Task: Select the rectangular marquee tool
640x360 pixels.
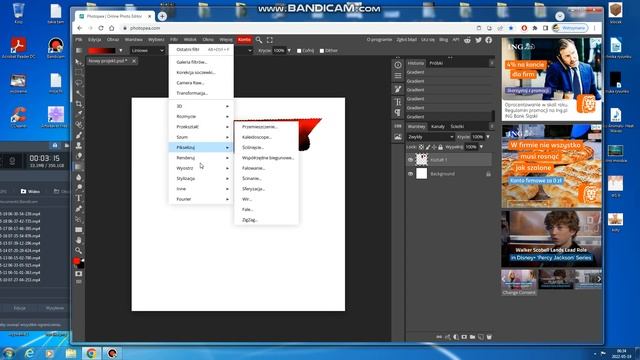Action: tap(79, 73)
